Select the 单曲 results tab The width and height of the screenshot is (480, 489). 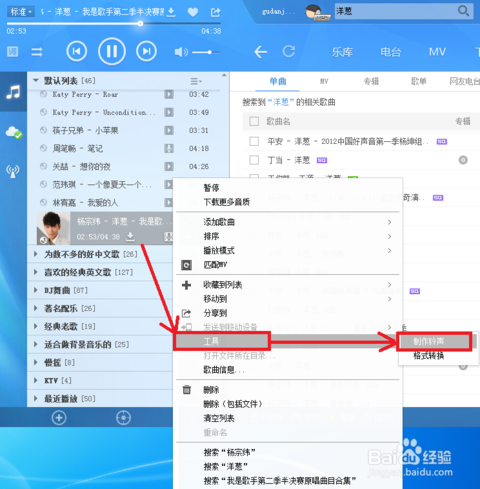278,81
